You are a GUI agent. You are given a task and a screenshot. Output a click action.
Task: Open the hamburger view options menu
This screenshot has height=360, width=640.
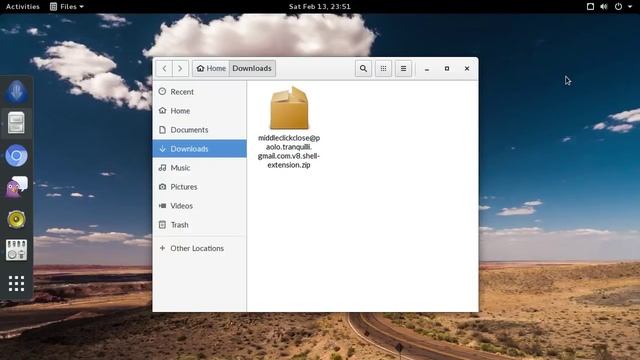point(403,69)
